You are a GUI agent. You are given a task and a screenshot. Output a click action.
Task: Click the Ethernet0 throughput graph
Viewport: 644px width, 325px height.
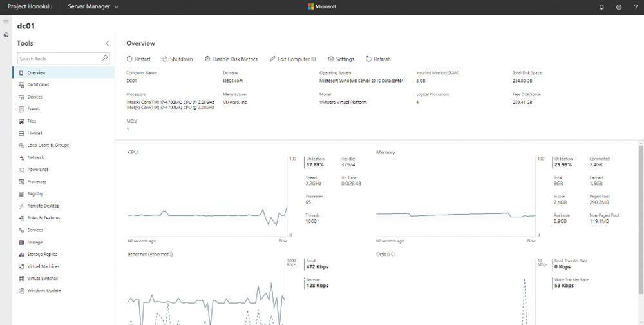point(207,292)
